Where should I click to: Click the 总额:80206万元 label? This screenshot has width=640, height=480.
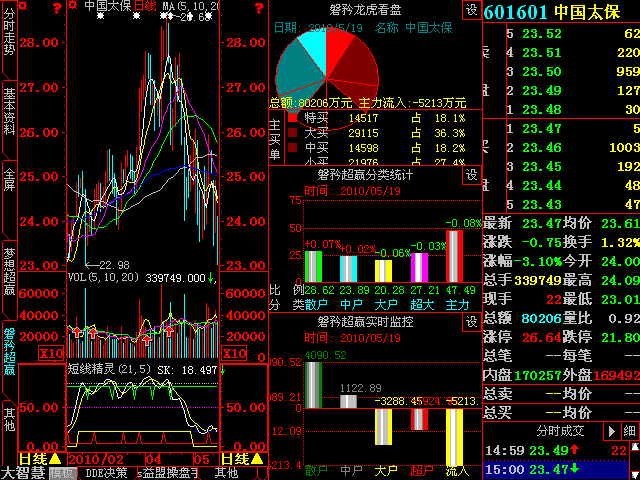click(311, 103)
